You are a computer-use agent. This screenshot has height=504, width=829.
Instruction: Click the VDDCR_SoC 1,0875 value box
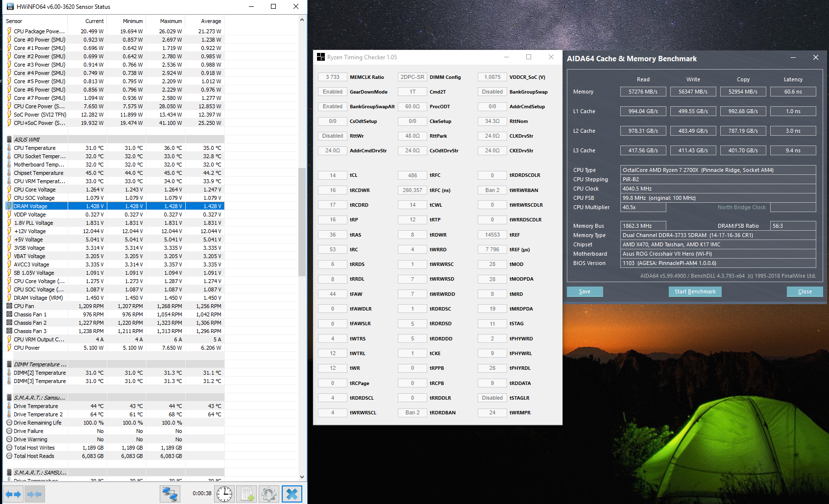coord(492,77)
